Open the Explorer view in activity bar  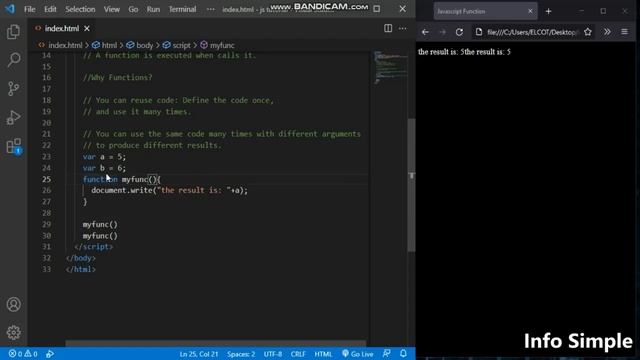coord(13,32)
